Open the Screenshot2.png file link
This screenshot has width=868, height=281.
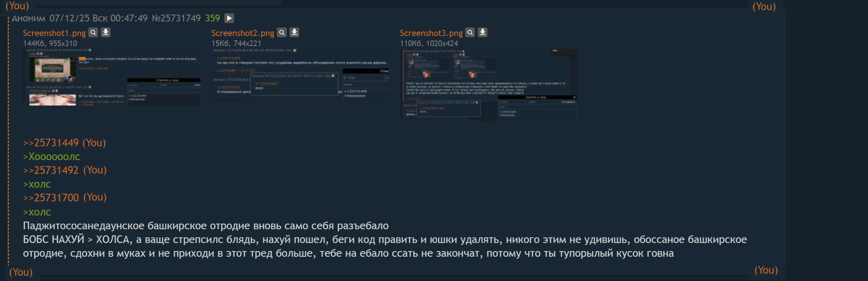[x=243, y=33]
